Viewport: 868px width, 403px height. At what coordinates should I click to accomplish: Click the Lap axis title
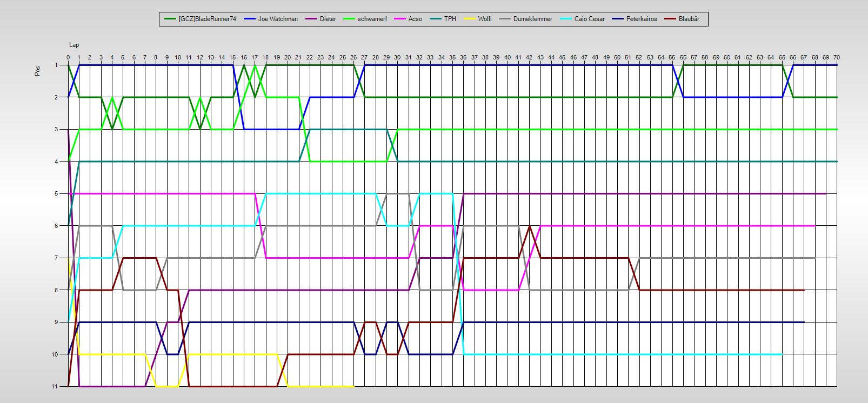coord(74,45)
